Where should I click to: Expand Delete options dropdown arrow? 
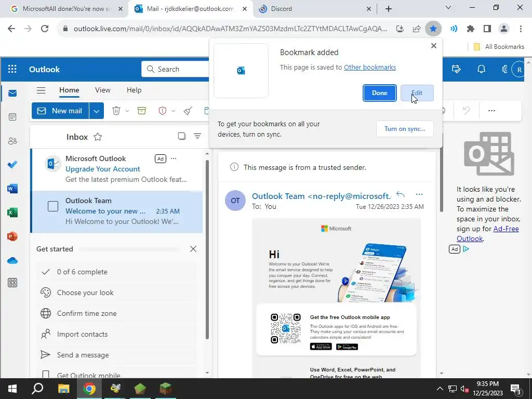[127, 111]
